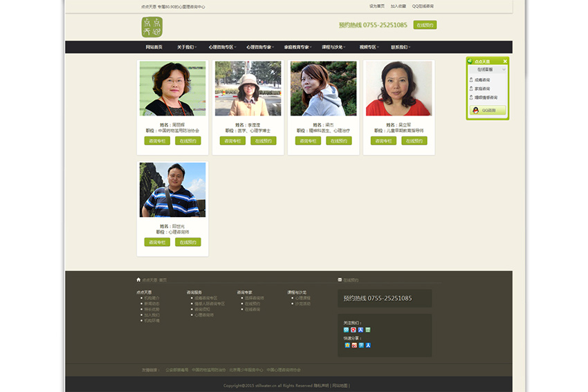Click the QQ penguin icon in chat widget

(475, 110)
